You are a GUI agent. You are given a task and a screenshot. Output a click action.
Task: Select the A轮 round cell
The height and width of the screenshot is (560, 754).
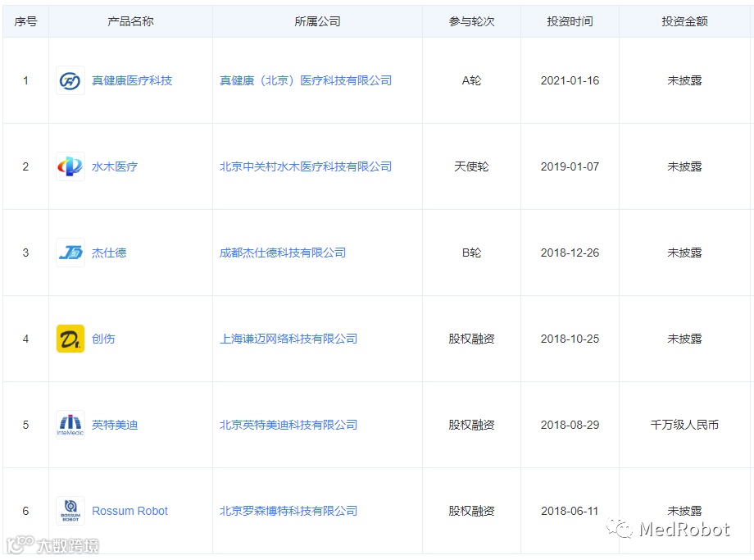pyautogui.click(x=471, y=80)
